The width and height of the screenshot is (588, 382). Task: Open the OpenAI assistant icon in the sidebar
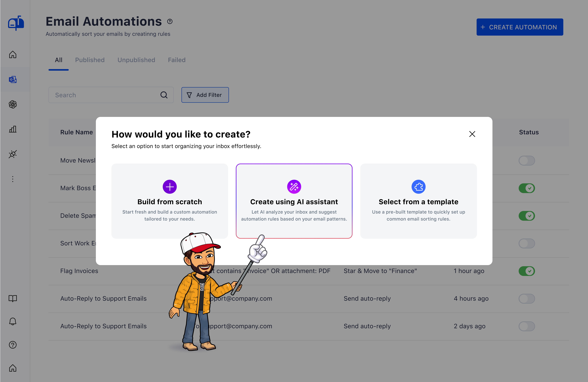13,104
